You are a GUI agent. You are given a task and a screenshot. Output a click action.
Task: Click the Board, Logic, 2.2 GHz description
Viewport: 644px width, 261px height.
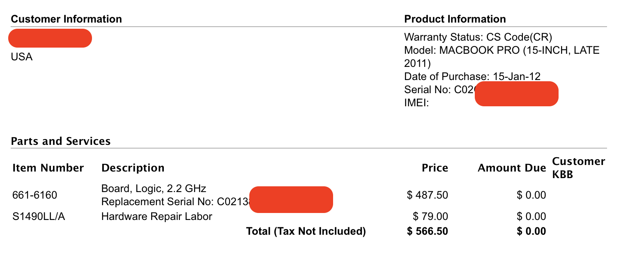coord(154,188)
